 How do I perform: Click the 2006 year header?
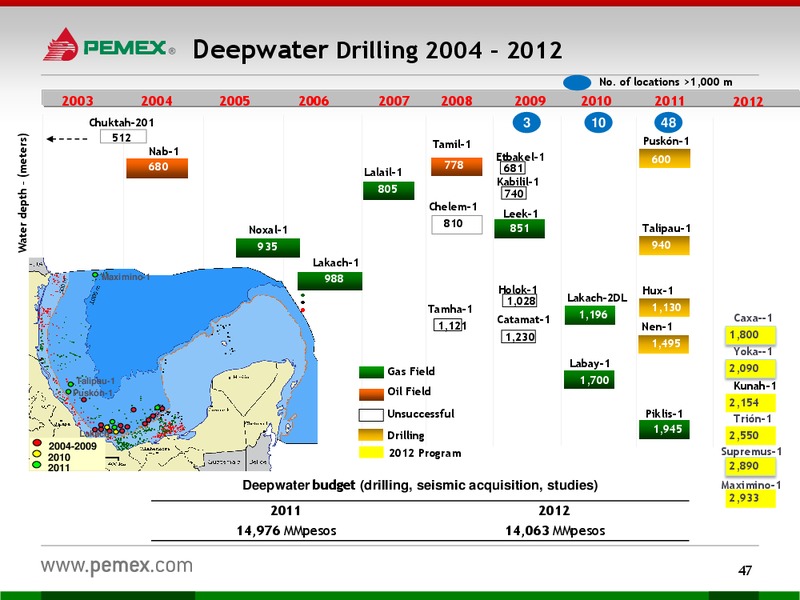click(x=314, y=101)
